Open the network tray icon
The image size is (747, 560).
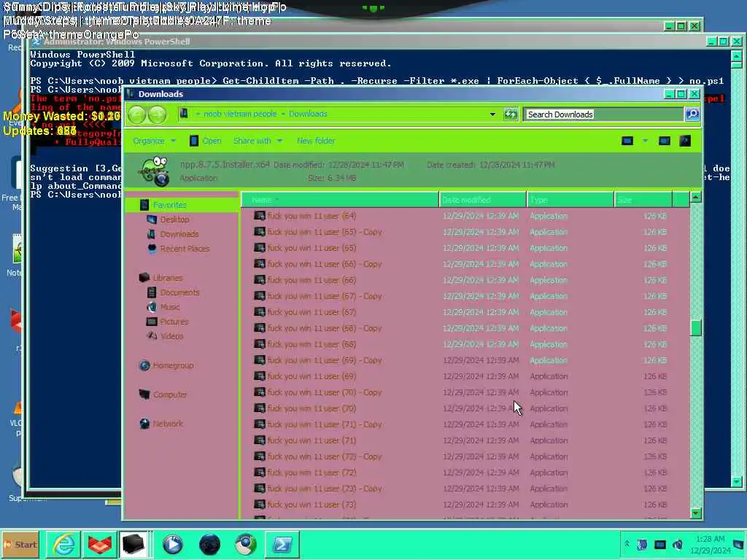[x=659, y=544]
